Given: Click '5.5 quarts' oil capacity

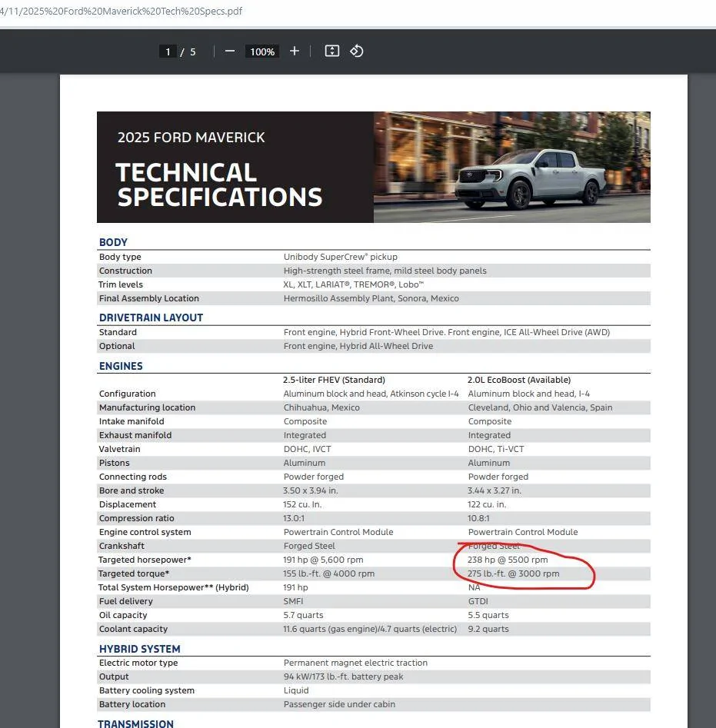Looking at the screenshot, I should click(x=488, y=615).
